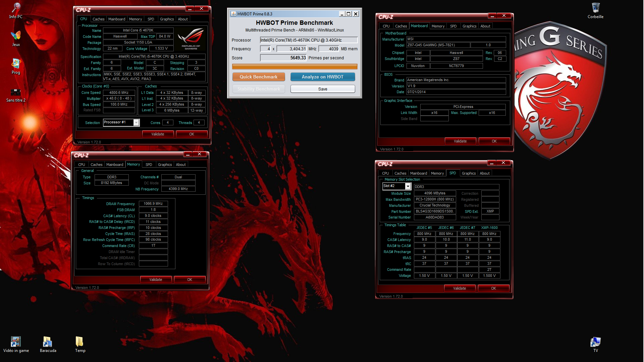The width and height of the screenshot is (644, 362).
Task: Click the HWBOT Prime orange progress bar
Action: click(x=294, y=66)
